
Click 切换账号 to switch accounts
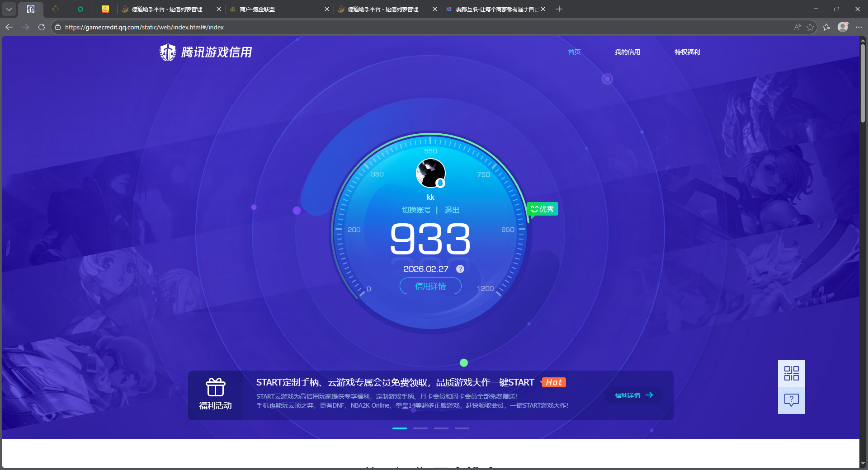416,210
